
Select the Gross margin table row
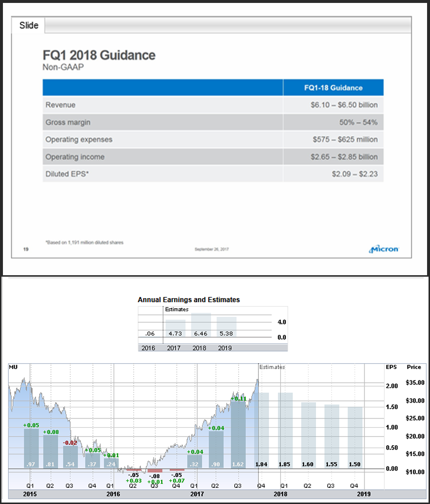click(x=213, y=122)
